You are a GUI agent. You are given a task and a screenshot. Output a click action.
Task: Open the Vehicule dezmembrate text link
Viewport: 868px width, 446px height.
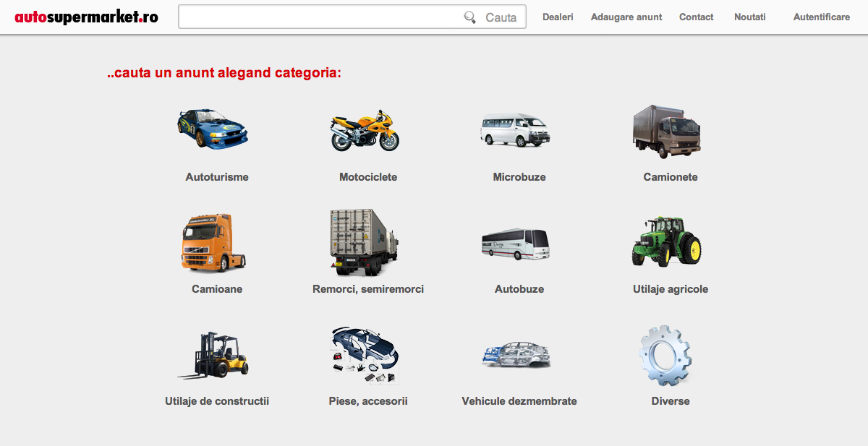[519, 401]
